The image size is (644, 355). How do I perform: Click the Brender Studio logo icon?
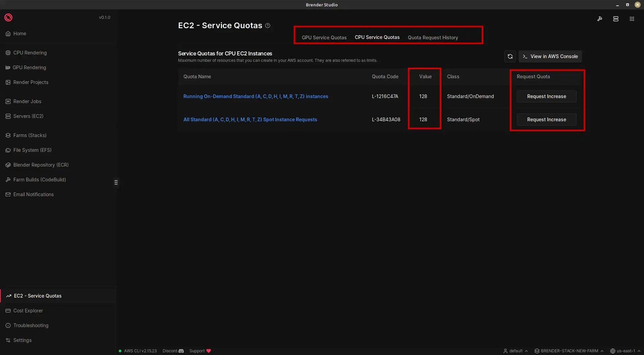click(x=8, y=17)
